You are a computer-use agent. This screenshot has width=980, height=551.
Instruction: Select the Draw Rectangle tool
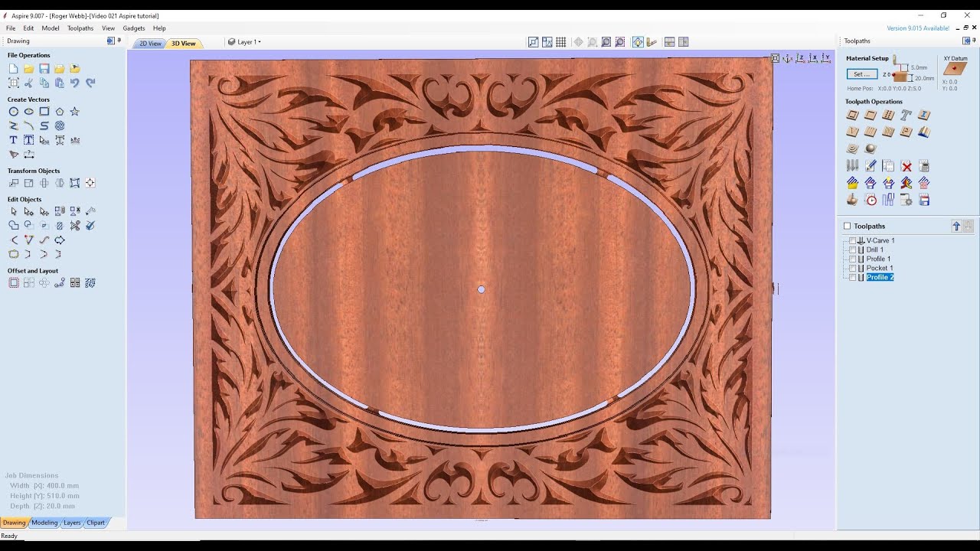(44, 112)
